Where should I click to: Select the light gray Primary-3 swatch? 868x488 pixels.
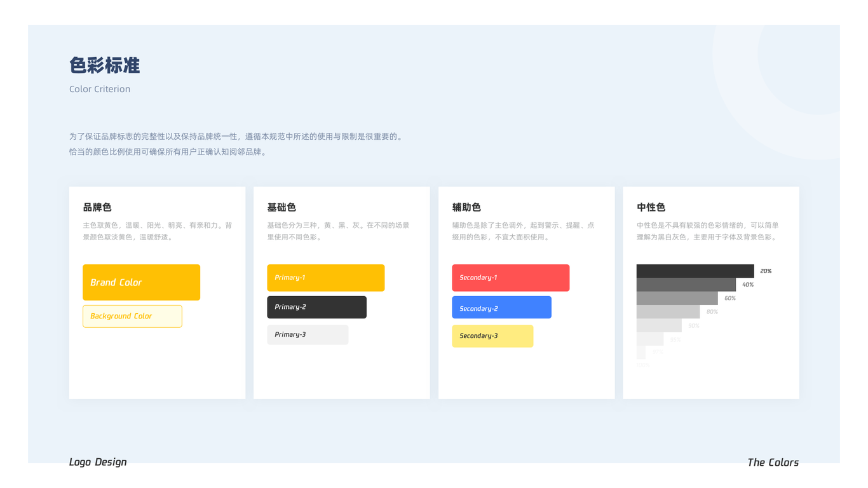308,335
